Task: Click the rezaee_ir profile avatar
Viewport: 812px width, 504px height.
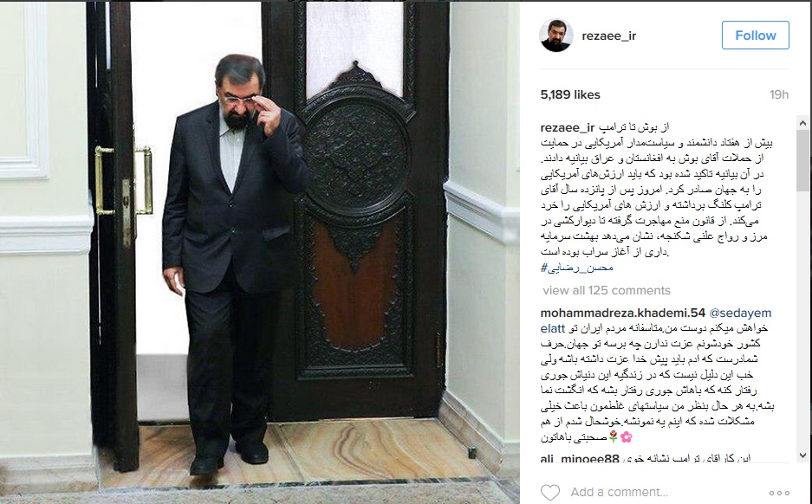Action: point(556,36)
